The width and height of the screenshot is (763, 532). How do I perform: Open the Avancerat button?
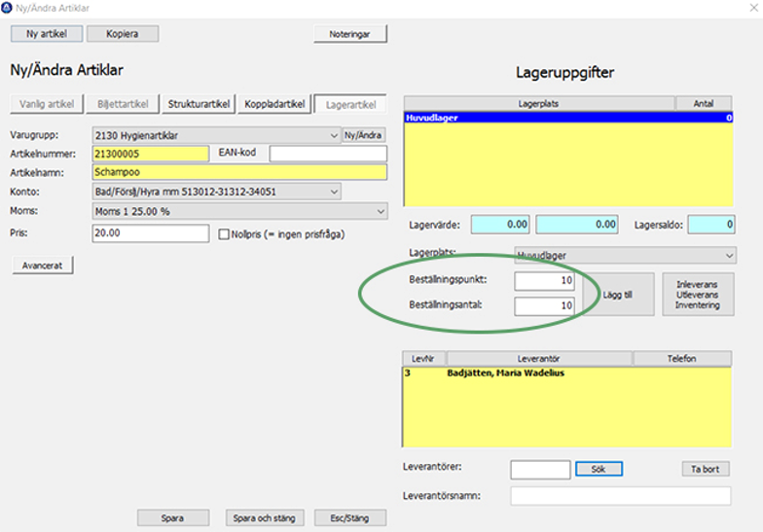click(x=43, y=266)
